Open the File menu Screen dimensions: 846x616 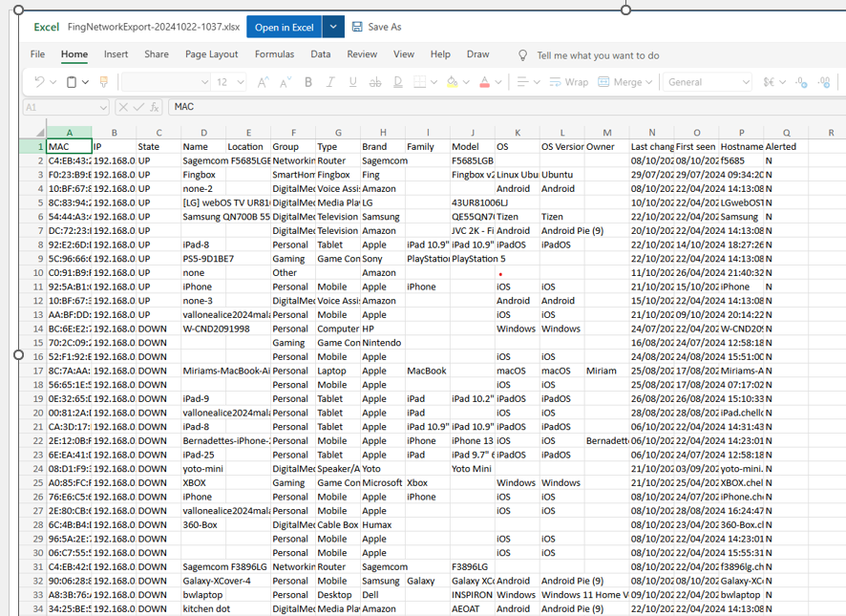(38, 54)
